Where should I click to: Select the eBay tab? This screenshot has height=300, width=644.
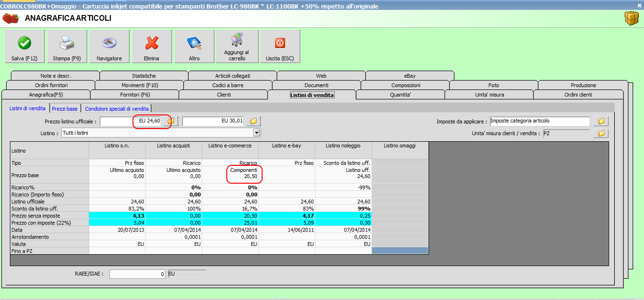pos(410,75)
